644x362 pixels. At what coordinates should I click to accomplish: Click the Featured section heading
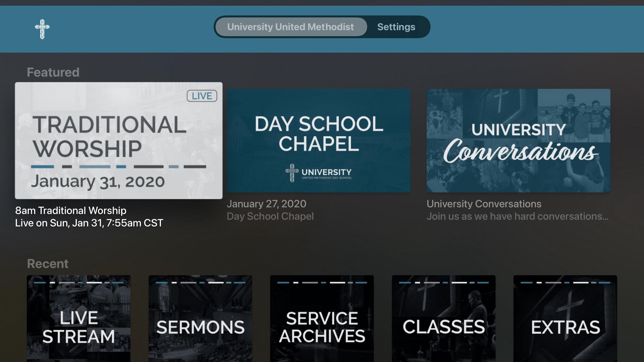[x=53, y=72]
